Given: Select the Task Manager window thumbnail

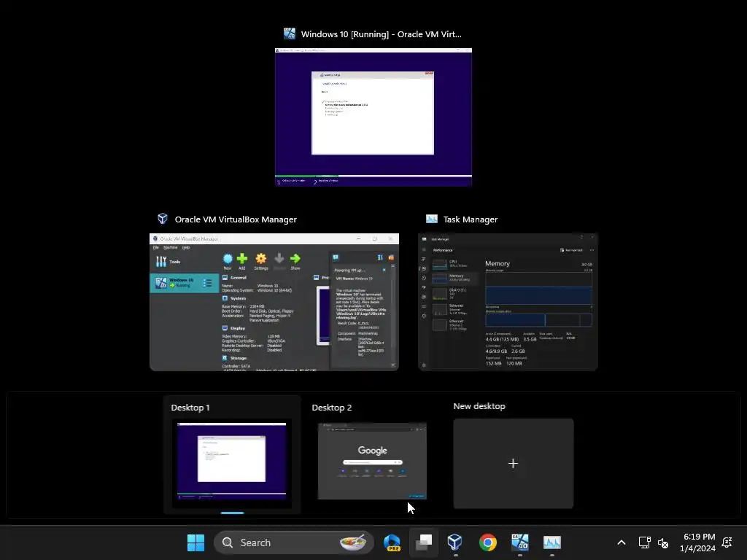Looking at the screenshot, I should tap(508, 302).
